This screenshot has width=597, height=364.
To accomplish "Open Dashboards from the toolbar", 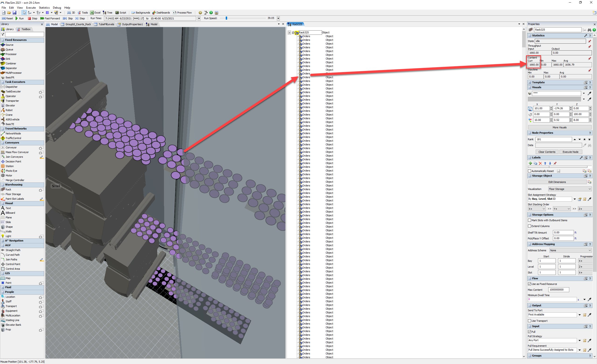I will (161, 13).
